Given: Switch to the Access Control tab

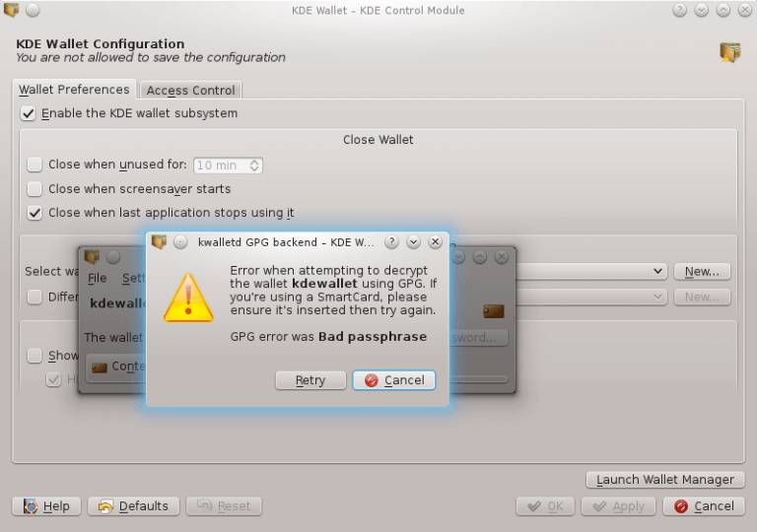Looking at the screenshot, I should (x=190, y=91).
